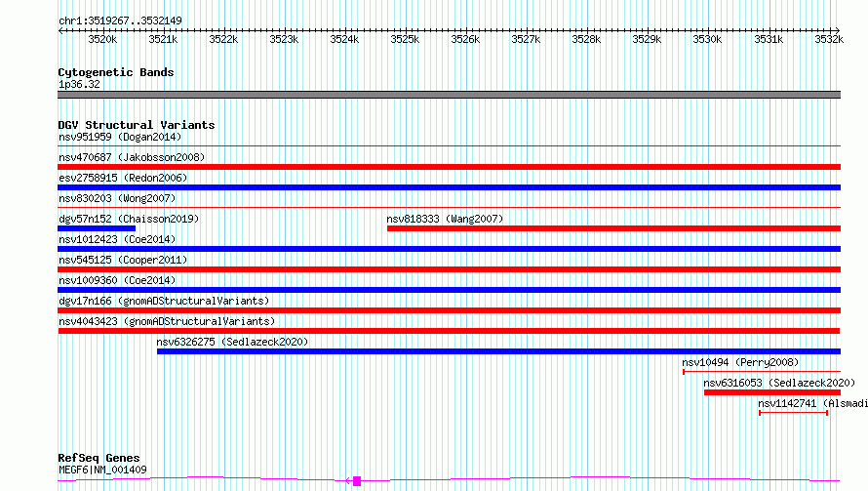Image resolution: width=868 pixels, height=491 pixels.
Task: Click the DGV Structural Variants track title
Action: 137,125
